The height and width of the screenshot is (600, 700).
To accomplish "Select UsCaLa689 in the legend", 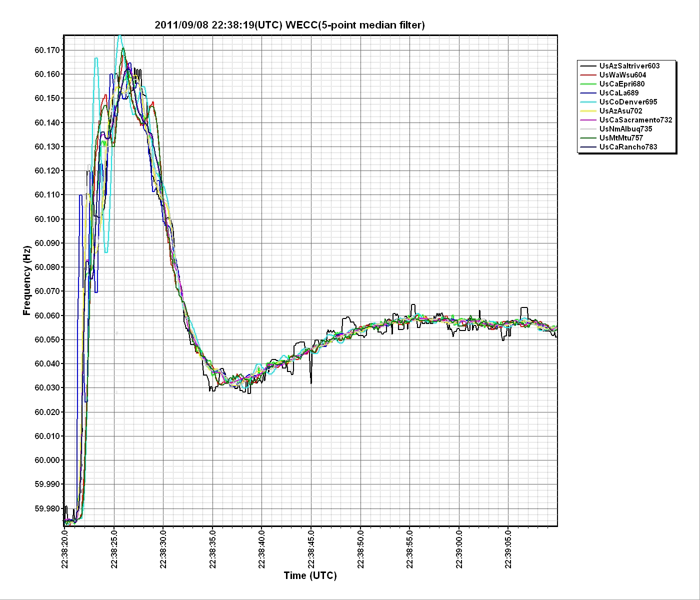I will click(x=618, y=93).
